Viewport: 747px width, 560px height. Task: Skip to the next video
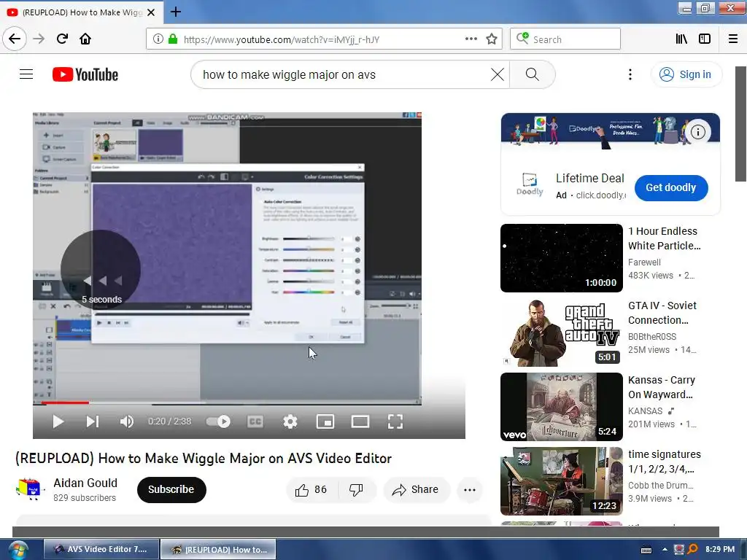tap(93, 421)
